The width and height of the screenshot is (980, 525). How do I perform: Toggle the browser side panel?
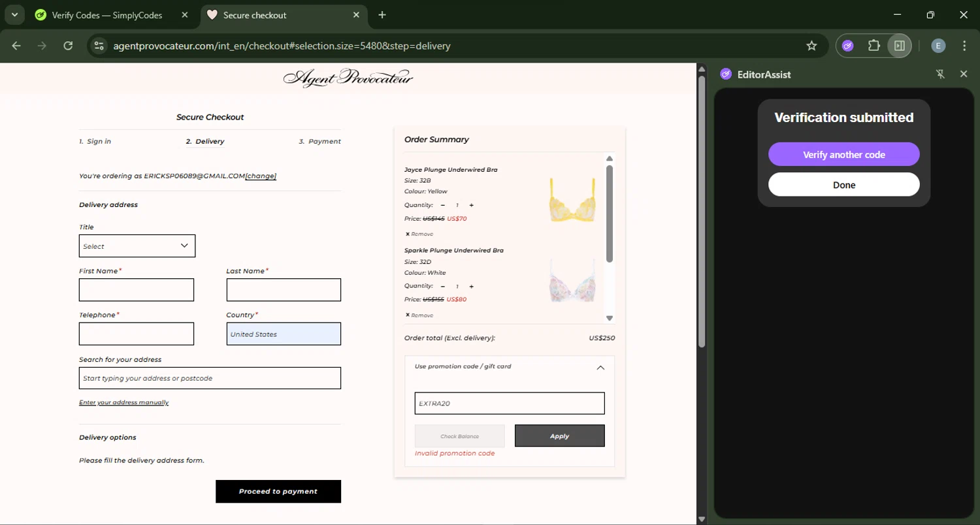click(x=900, y=46)
